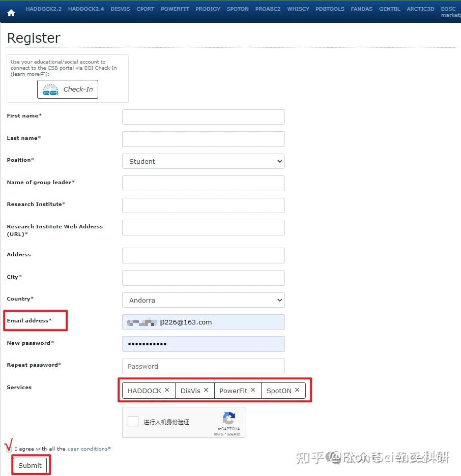The image size is (461, 476).
Task: Click the Repeat password field
Action: pos(204,367)
